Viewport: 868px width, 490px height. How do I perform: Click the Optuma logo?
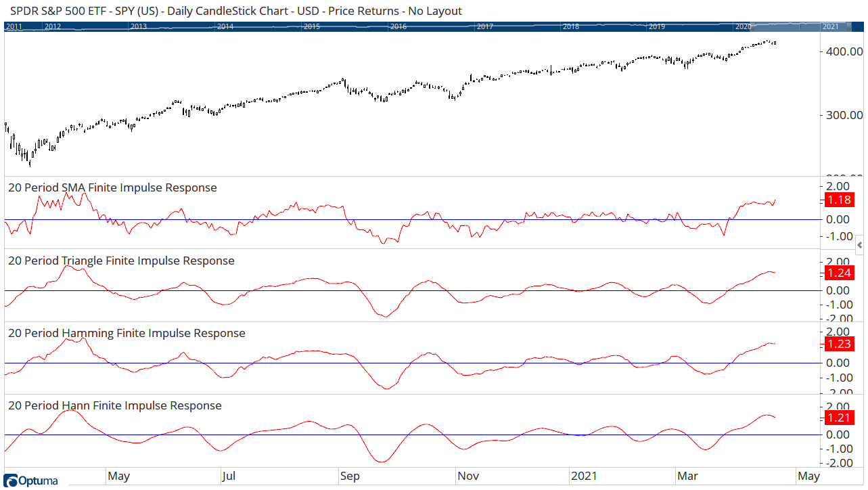point(31,481)
